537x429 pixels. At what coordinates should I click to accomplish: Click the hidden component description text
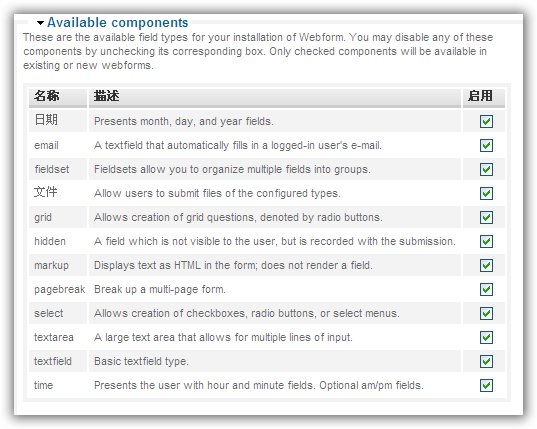[x=275, y=241]
